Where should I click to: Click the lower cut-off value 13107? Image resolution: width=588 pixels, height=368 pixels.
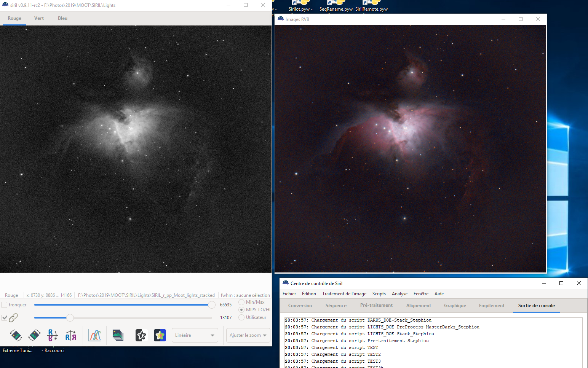point(226,318)
